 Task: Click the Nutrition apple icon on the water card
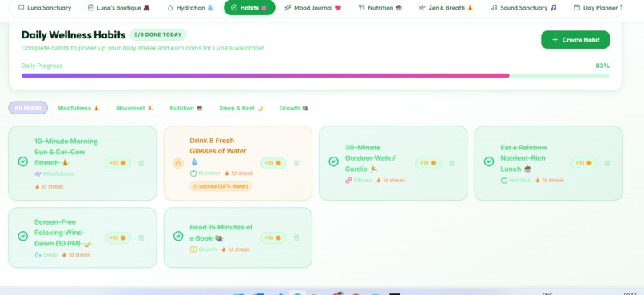193,173
